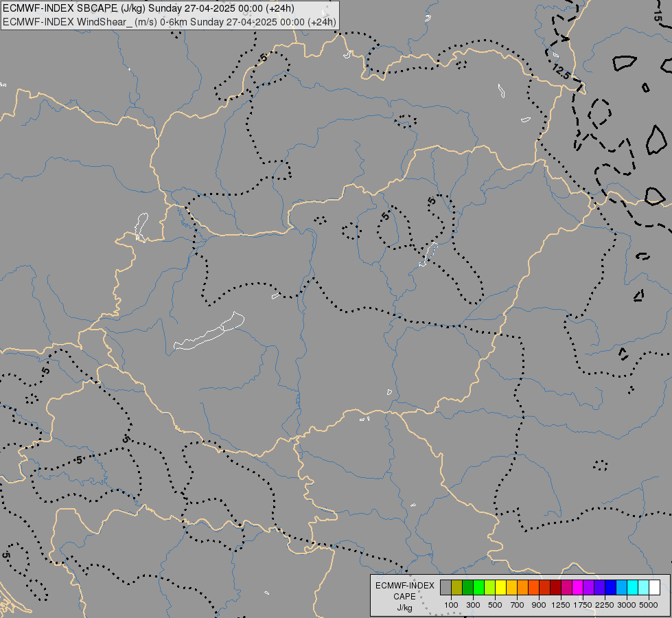
Task: Click the 'CAPE' word in legend box
Action: (404, 597)
